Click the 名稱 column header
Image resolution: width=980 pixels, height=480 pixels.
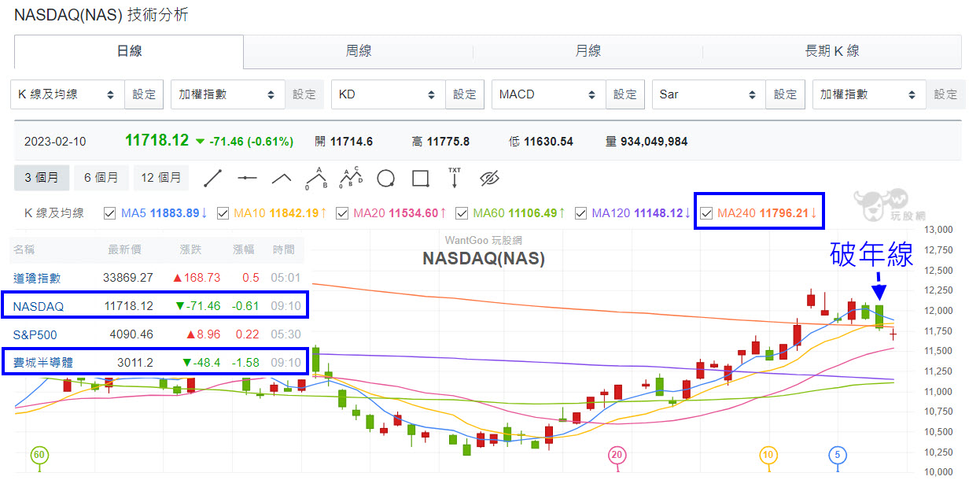[25, 250]
